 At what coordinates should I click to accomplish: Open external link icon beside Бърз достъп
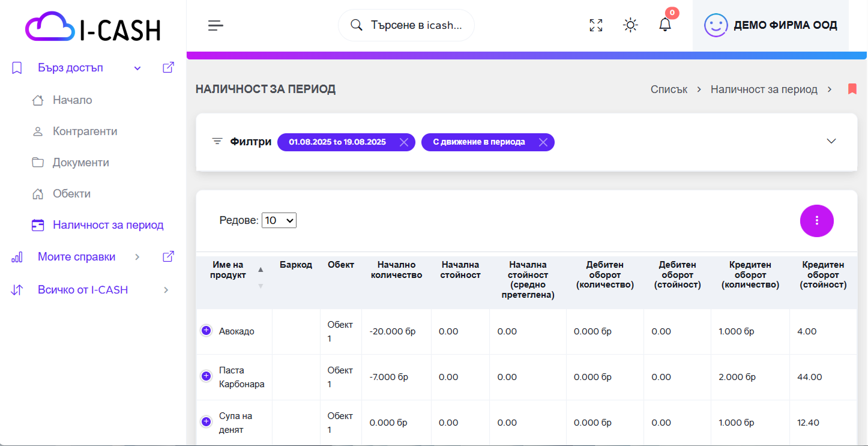pyautogui.click(x=168, y=68)
